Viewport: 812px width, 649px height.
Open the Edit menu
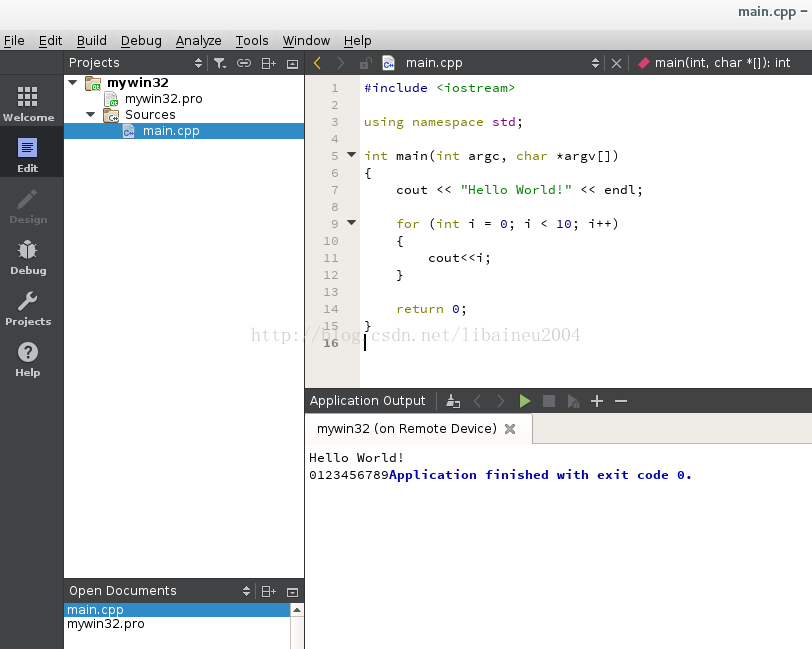tap(50, 40)
